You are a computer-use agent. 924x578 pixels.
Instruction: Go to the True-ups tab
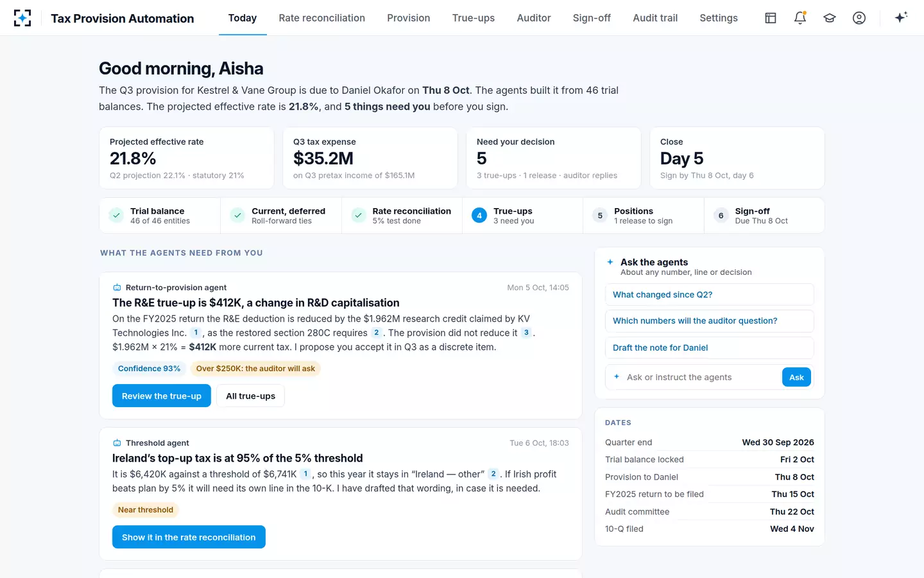click(474, 18)
